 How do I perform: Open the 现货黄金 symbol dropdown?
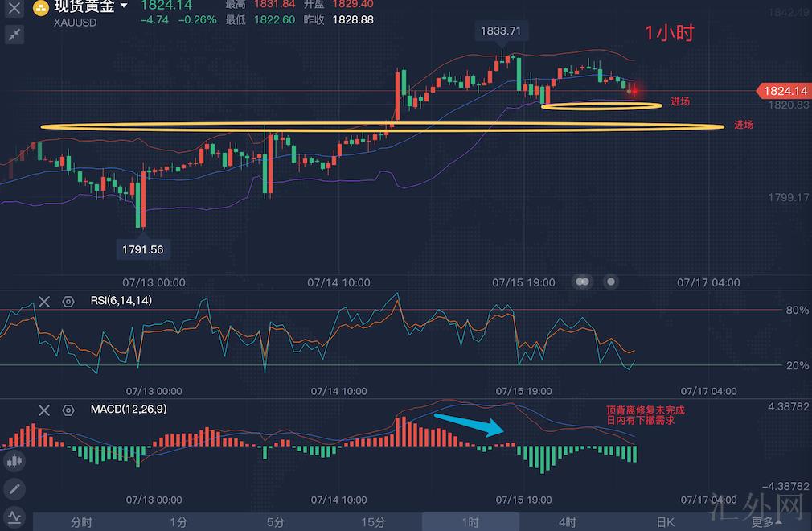pyautogui.click(x=123, y=6)
